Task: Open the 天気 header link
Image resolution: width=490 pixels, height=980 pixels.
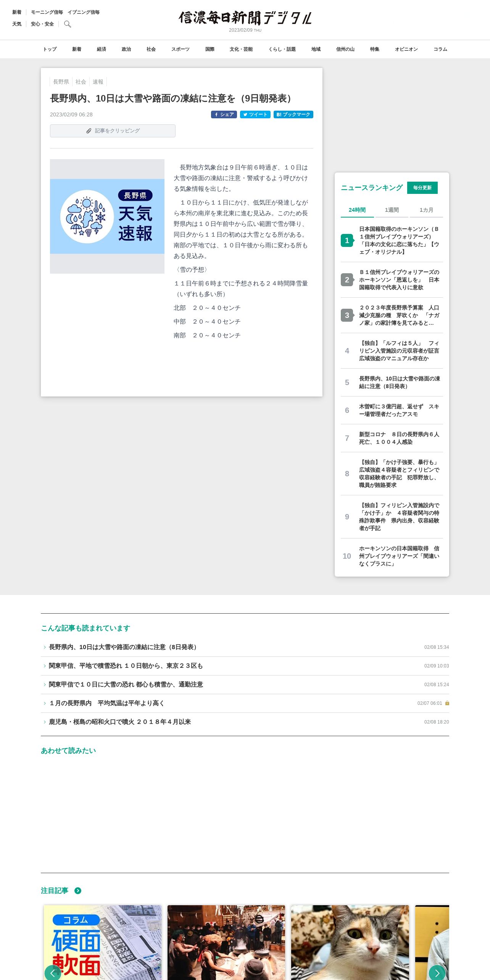Action: pos(17,24)
